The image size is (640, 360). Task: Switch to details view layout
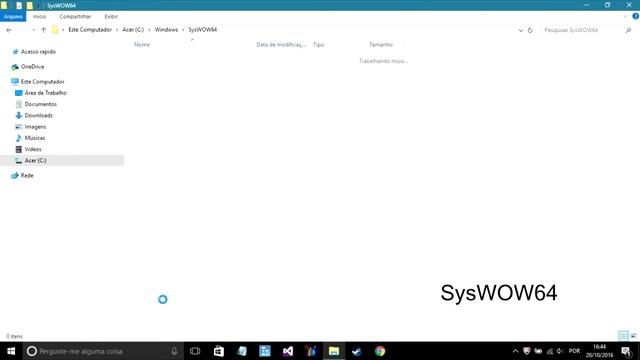(x=623, y=336)
